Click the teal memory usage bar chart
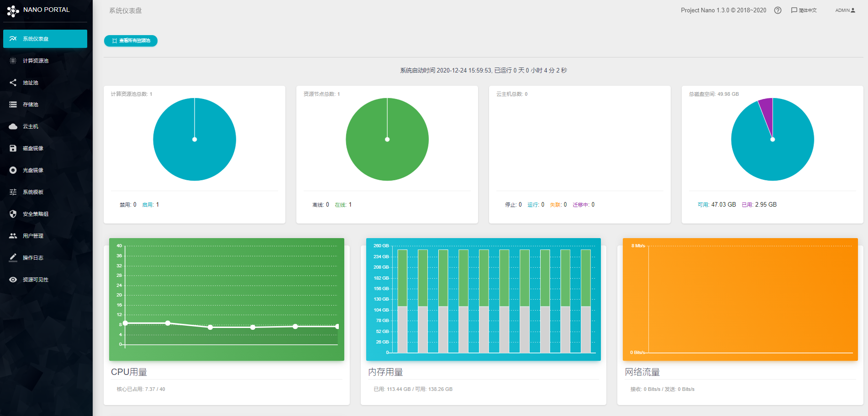 pyautogui.click(x=484, y=299)
